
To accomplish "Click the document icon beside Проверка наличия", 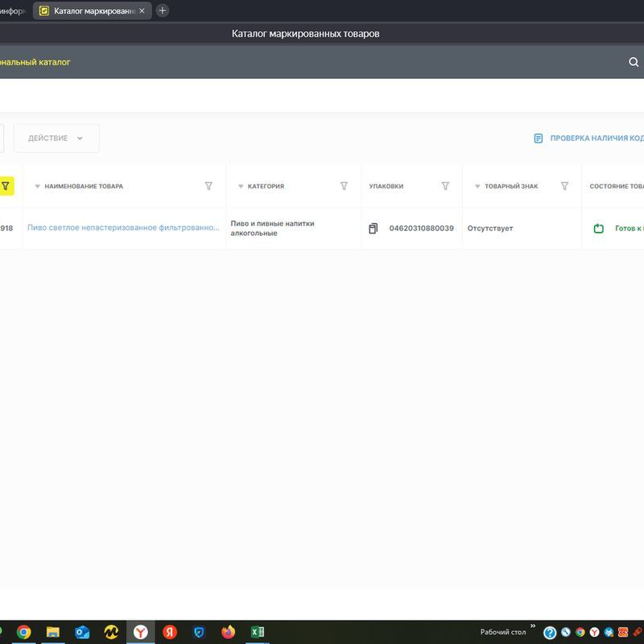I will point(539,138).
